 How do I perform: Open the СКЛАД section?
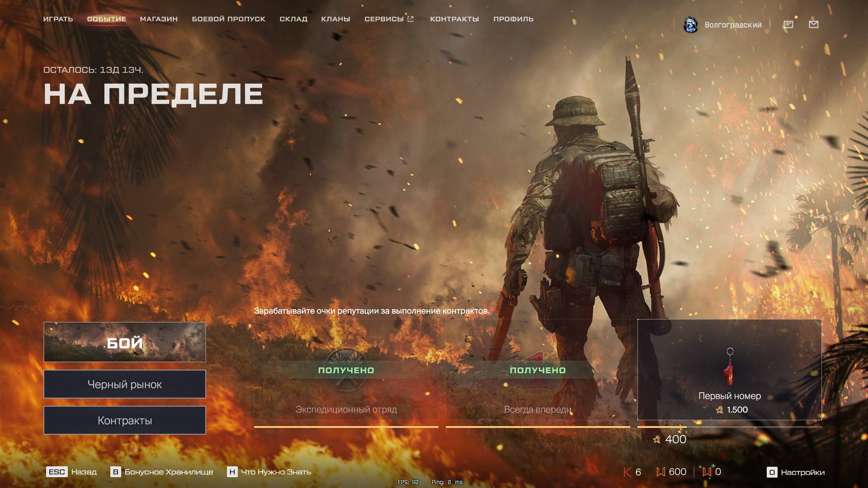pyautogui.click(x=293, y=19)
